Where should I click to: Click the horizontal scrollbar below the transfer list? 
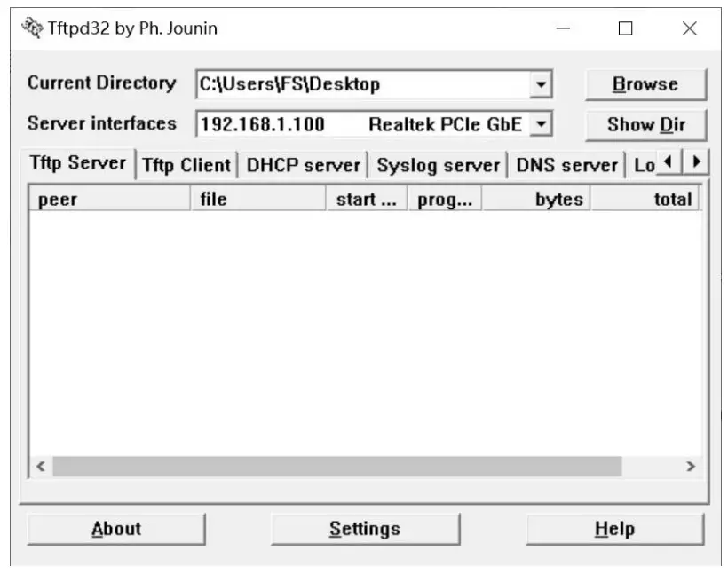(337, 463)
